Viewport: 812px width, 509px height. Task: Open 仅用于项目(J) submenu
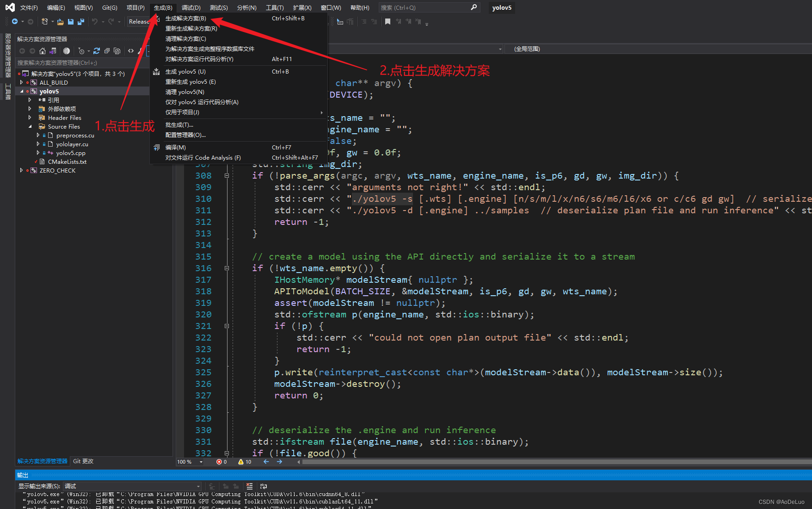(x=239, y=112)
